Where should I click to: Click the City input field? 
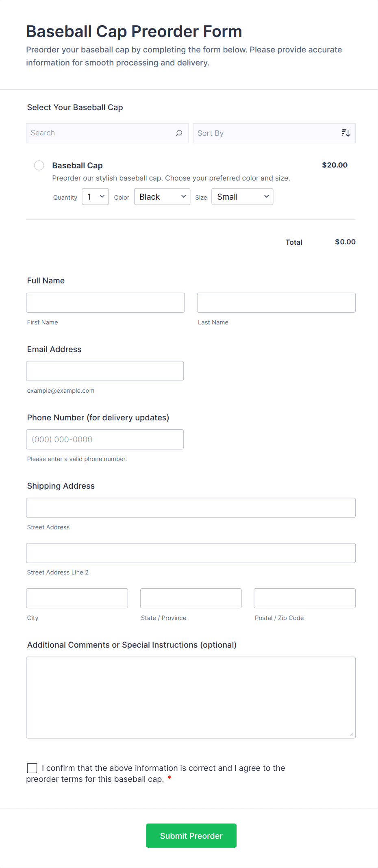[77, 598]
